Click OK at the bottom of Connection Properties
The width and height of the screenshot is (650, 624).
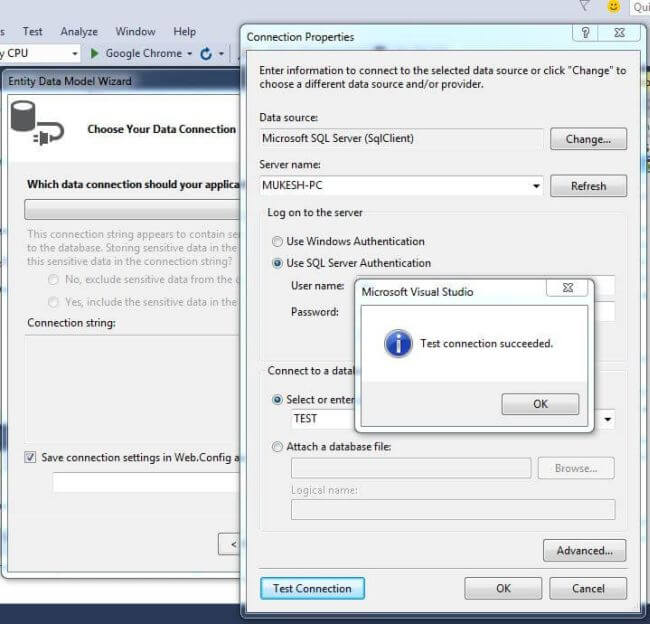point(503,588)
